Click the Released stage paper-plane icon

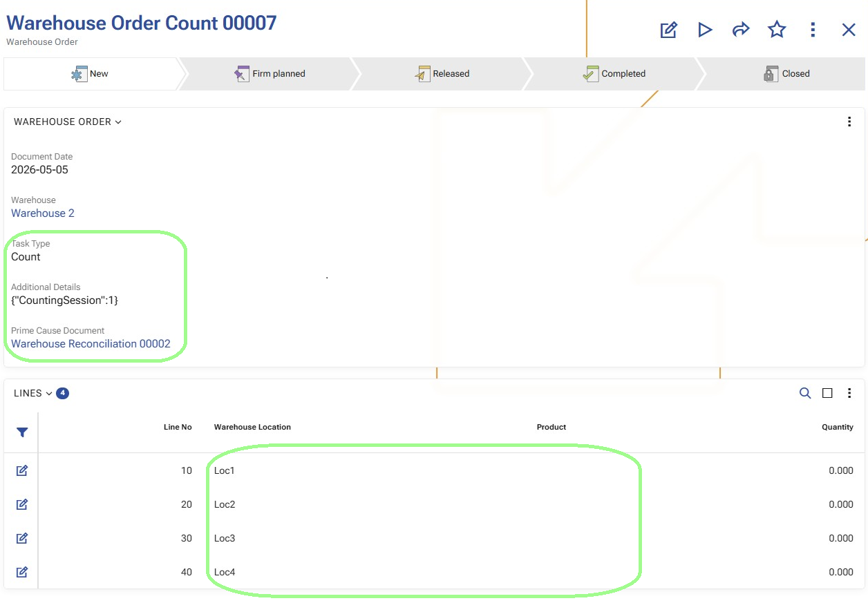coord(422,74)
